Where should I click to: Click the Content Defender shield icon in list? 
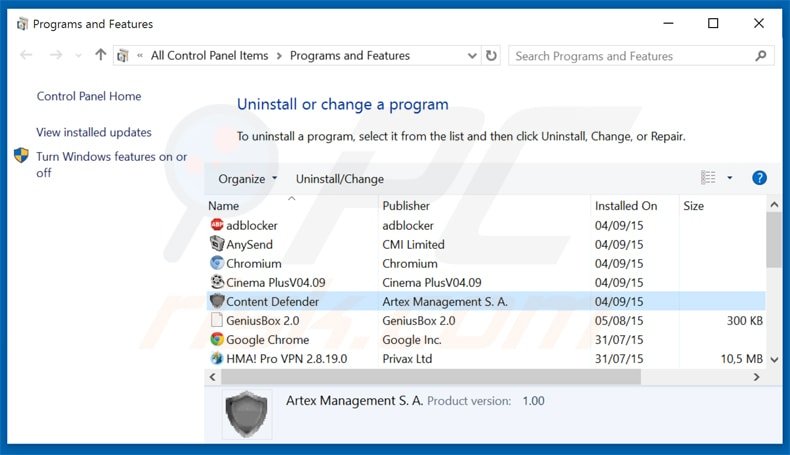217,301
